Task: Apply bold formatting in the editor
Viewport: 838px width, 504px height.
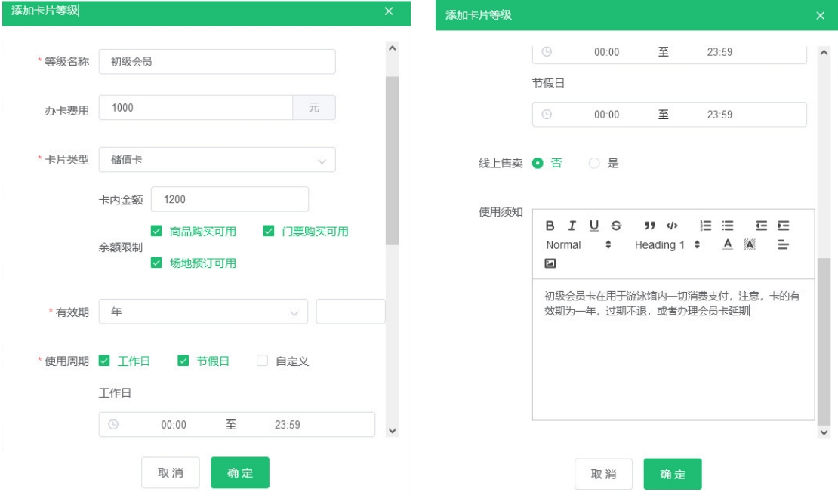Action: pyautogui.click(x=550, y=226)
